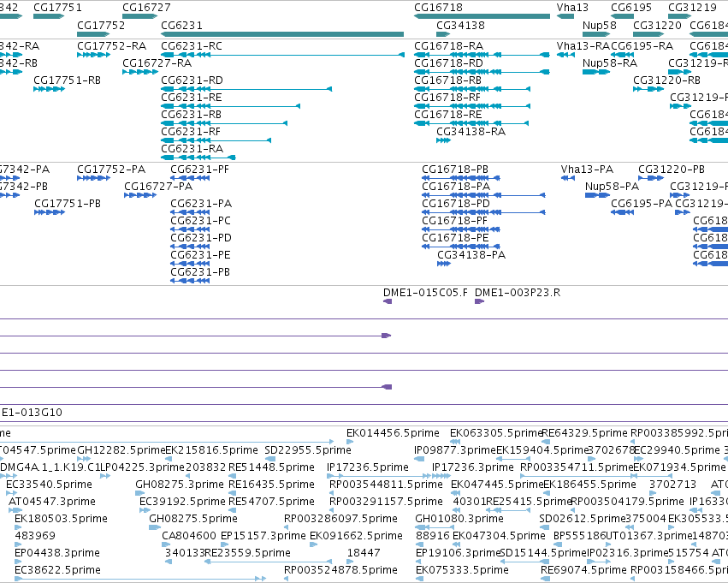The width and height of the screenshot is (728, 583).
Task: Click the CG31220 gene label
Action: pos(658,25)
